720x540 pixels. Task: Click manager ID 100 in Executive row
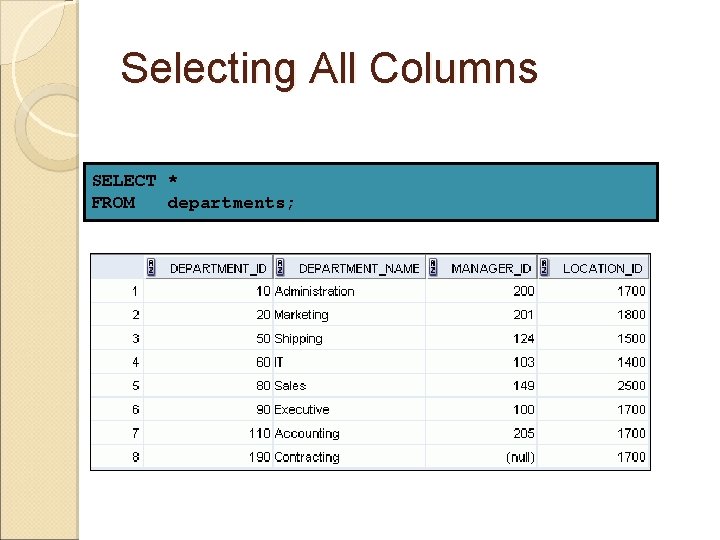click(x=481, y=410)
